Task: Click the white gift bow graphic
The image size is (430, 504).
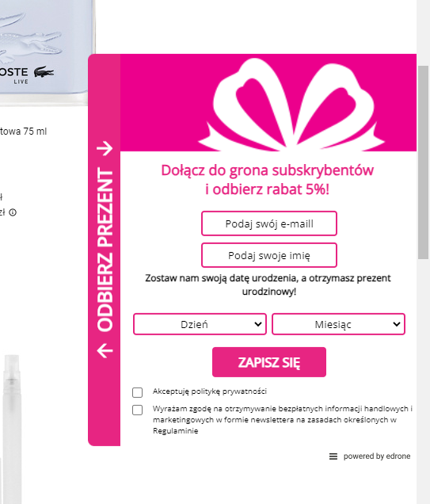Action: coord(291,105)
